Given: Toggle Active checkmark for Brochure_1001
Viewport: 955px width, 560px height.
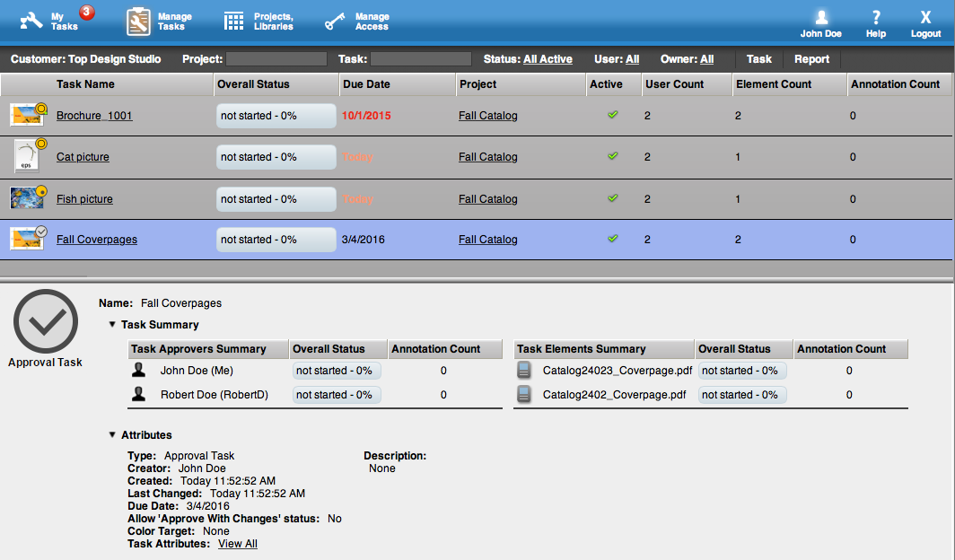Looking at the screenshot, I should [613, 115].
